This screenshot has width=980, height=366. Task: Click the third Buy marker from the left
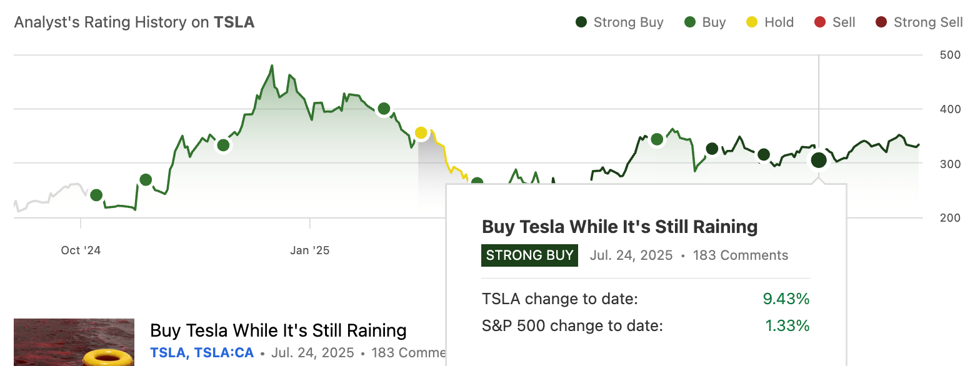[223, 146]
